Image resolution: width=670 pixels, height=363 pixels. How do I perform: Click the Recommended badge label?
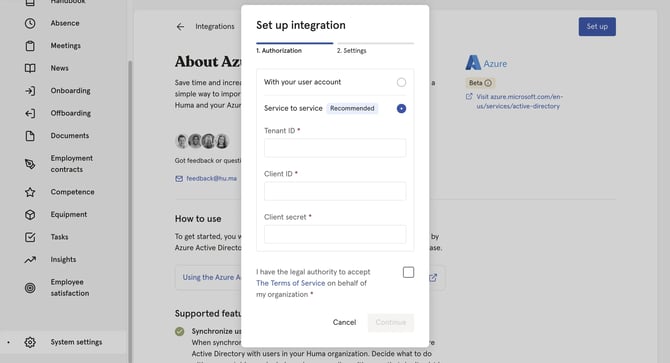point(352,108)
